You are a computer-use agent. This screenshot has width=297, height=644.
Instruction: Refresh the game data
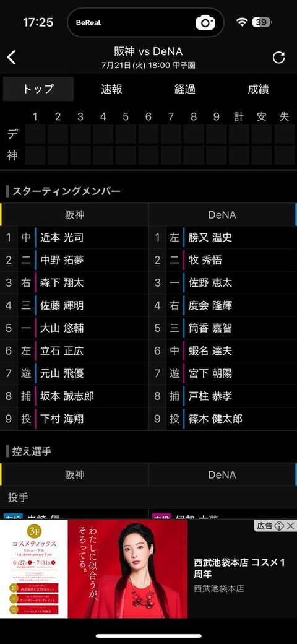tap(278, 58)
